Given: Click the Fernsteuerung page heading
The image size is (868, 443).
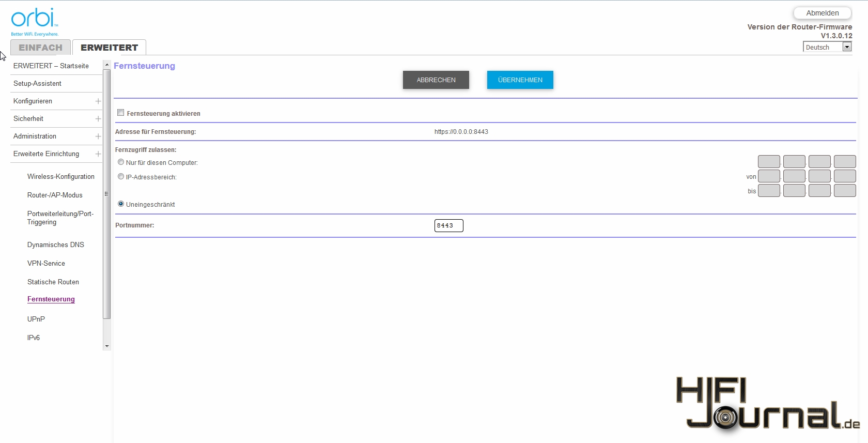Looking at the screenshot, I should click(x=144, y=66).
